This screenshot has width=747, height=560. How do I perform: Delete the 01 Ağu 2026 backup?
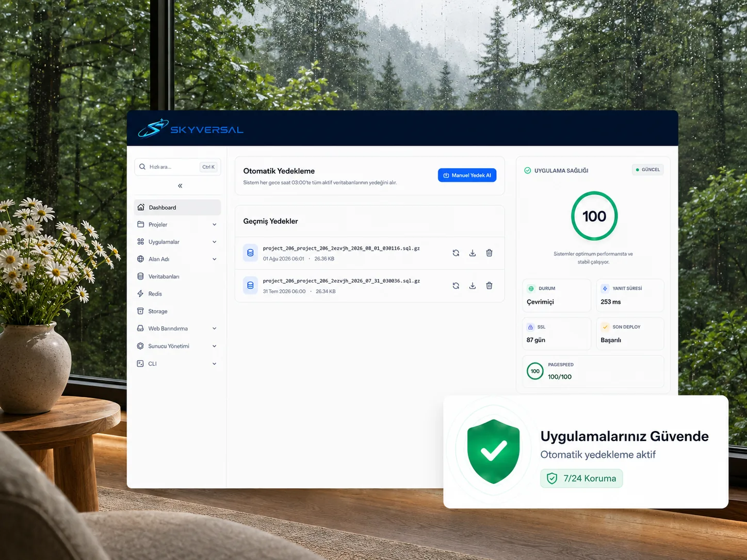click(489, 253)
